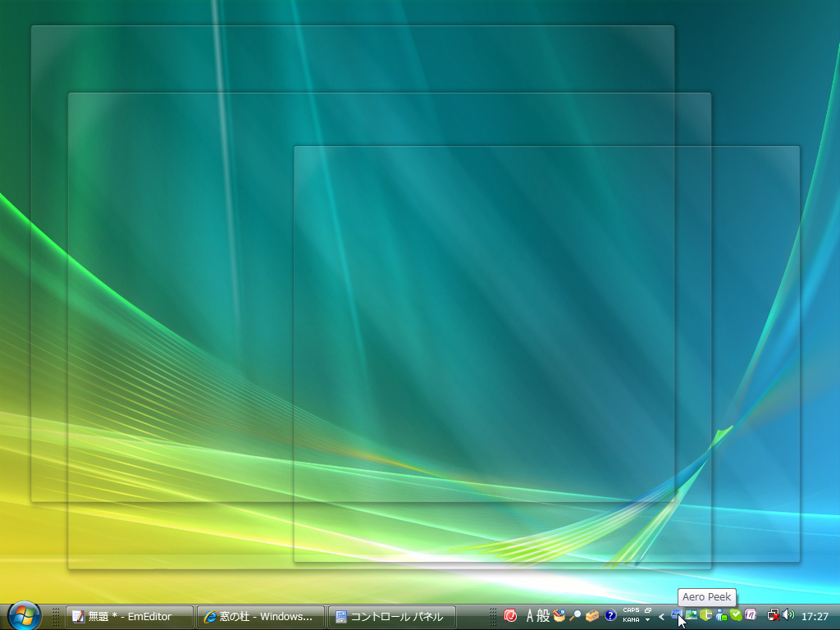Open the Windows Messenger person tray icon

(x=721, y=615)
